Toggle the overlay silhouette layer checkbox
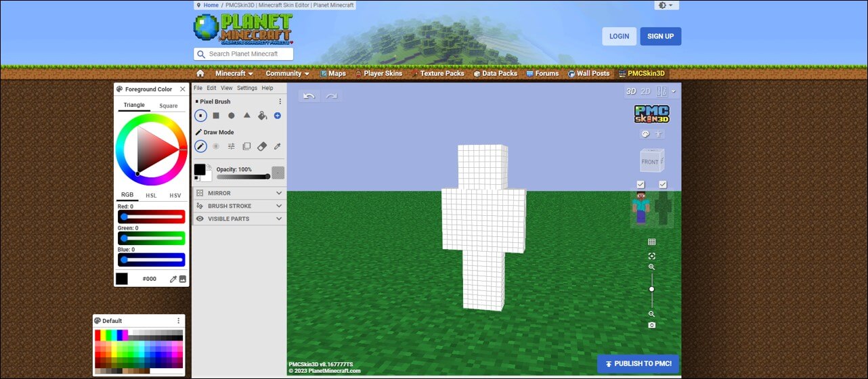This screenshot has width=868, height=379. coord(663,185)
